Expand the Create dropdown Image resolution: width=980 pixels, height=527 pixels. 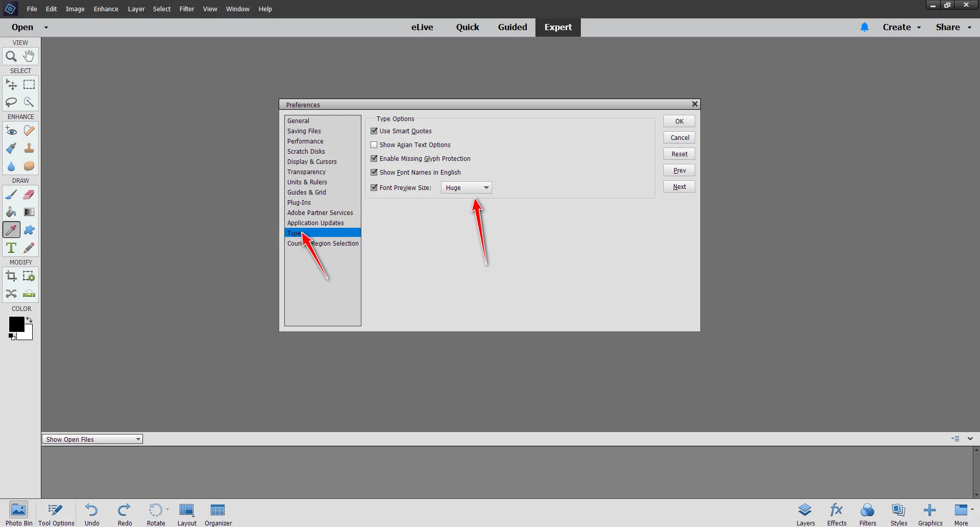[x=919, y=28]
